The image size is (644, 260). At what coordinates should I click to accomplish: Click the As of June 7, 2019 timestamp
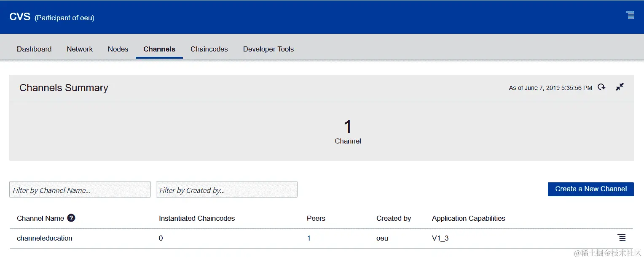550,88
